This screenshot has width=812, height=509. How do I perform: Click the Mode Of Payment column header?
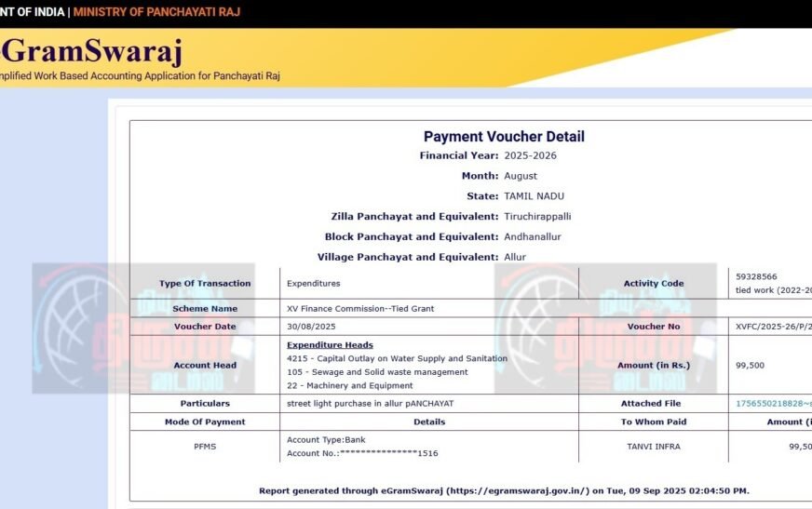[205, 422]
